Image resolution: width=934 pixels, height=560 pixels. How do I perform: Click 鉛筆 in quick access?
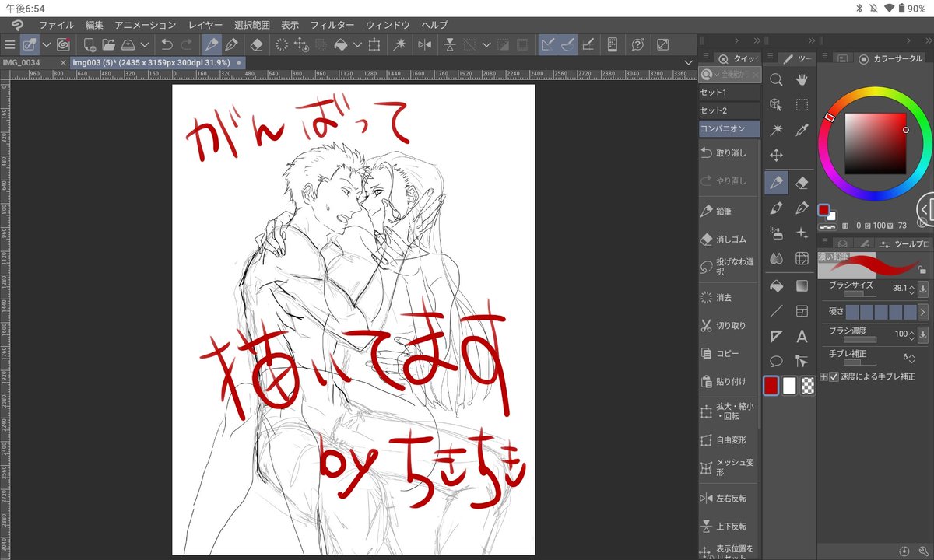tap(728, 211)
